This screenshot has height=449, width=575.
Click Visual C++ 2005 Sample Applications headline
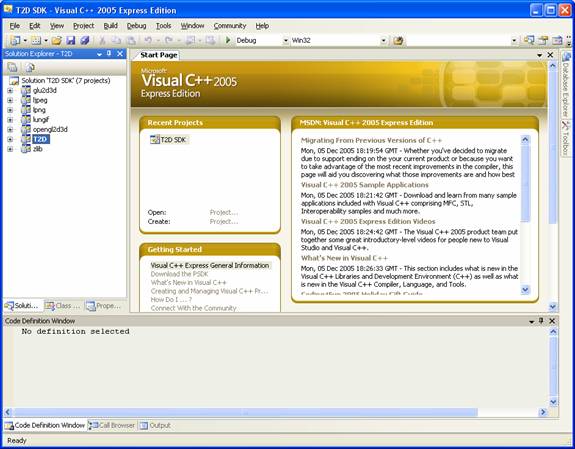coord(365,185)
